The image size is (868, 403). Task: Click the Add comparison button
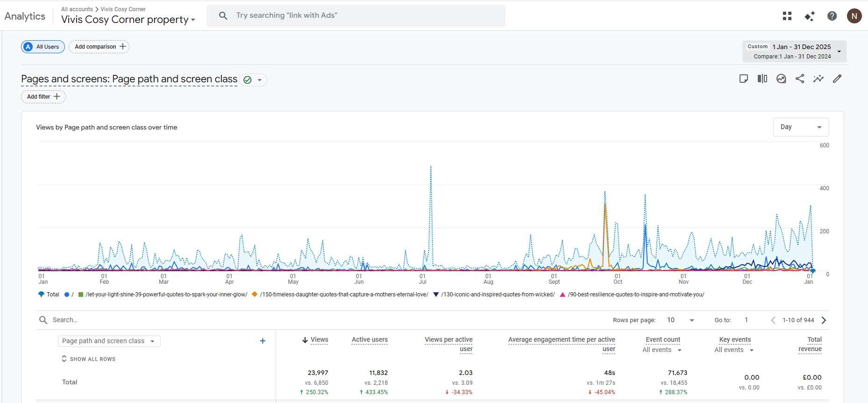[99, 47]
